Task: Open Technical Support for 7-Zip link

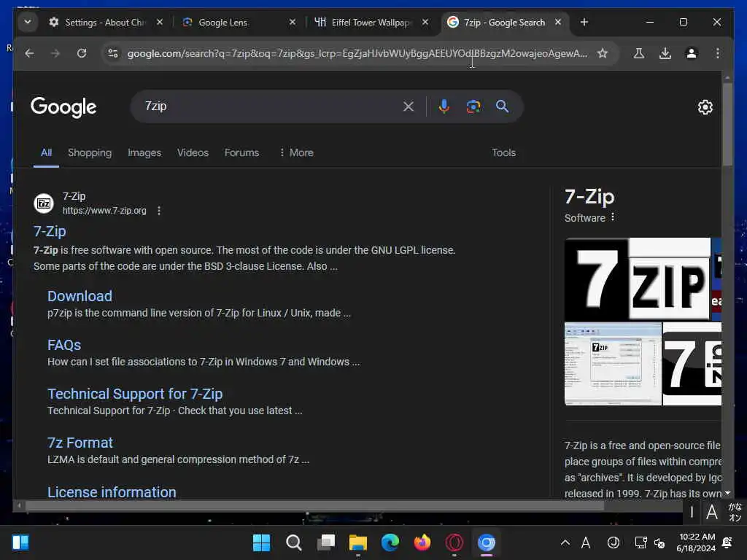Action: pos(135,394)
